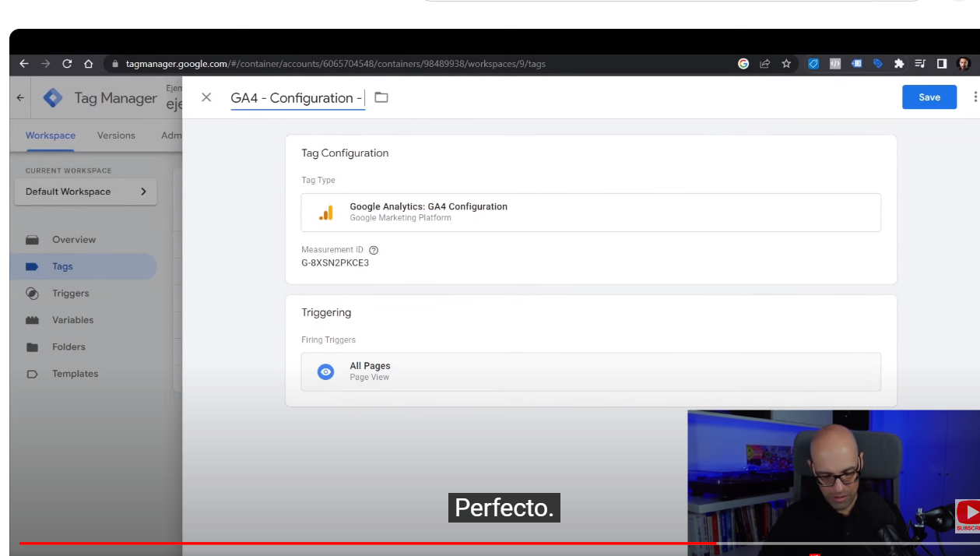The height and width of the screenshot is (556, 980).
Task: Click the Save button
Action: pyautogui.click(x=929, y=97)
